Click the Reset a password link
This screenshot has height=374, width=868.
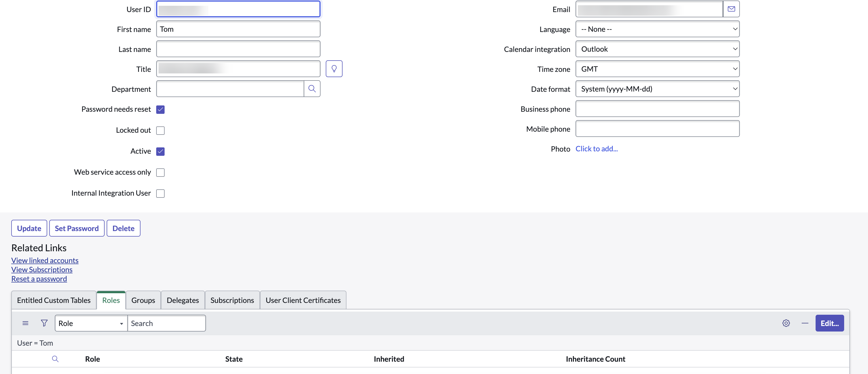pyautogui.click(x=39, y=279)
